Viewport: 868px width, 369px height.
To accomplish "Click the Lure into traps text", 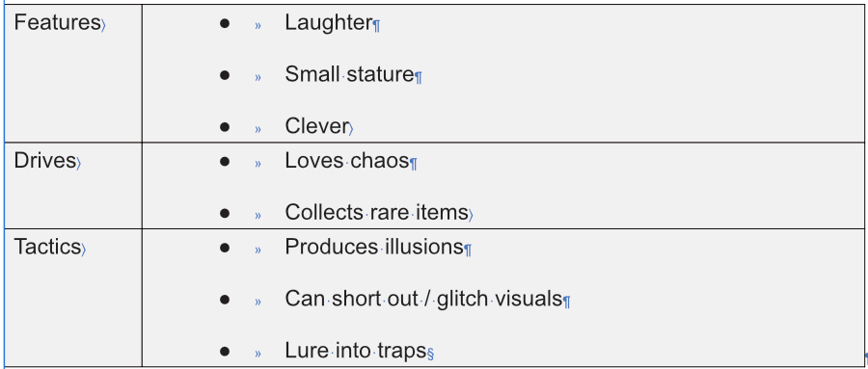I will (x=355, y=351).
